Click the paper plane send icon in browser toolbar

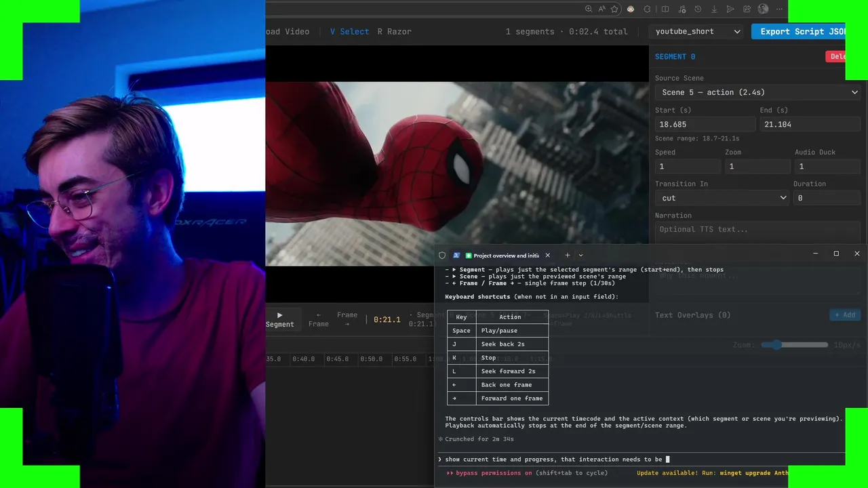pos(730,9)
